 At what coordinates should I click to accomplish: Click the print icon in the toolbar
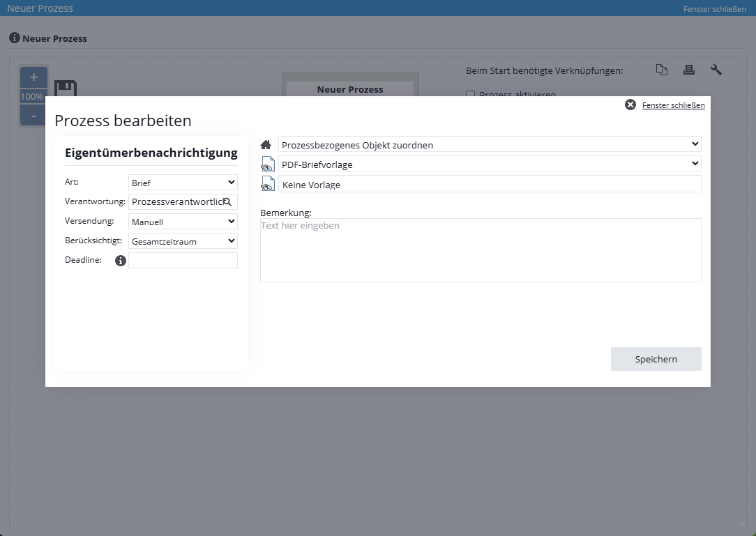(689, 70)
